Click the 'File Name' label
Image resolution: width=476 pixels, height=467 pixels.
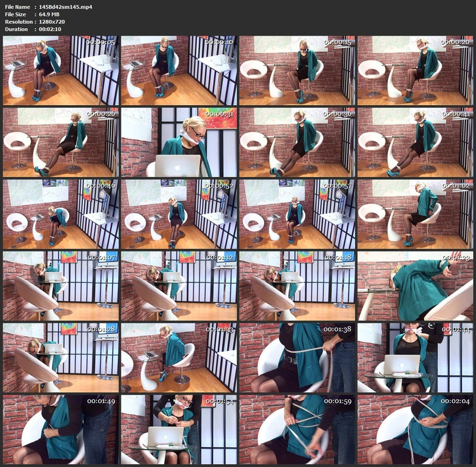pyautogui.click(x=18, y=7)
